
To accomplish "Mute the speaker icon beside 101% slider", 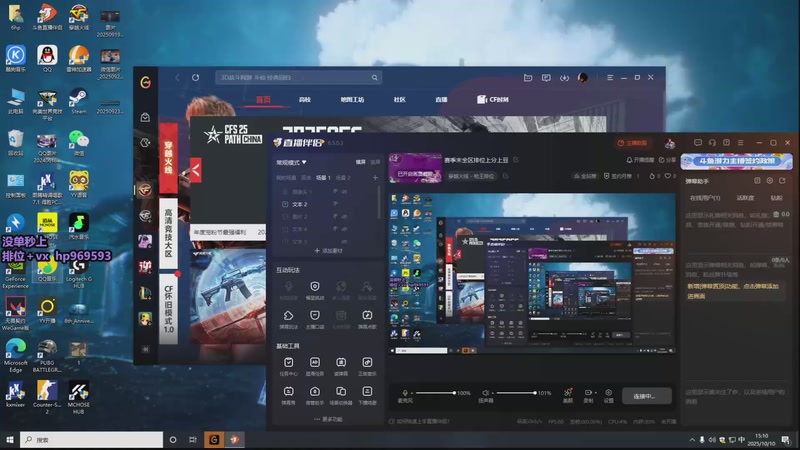I will click(485, 392).
